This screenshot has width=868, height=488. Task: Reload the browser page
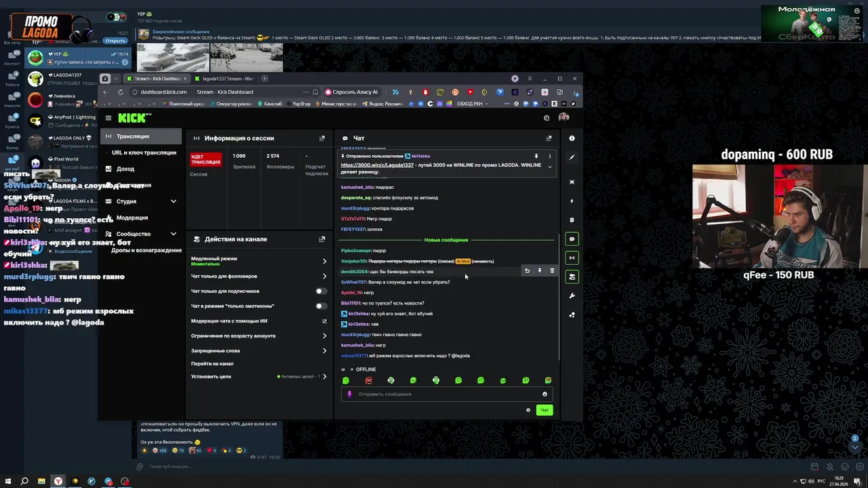point(120,92)
